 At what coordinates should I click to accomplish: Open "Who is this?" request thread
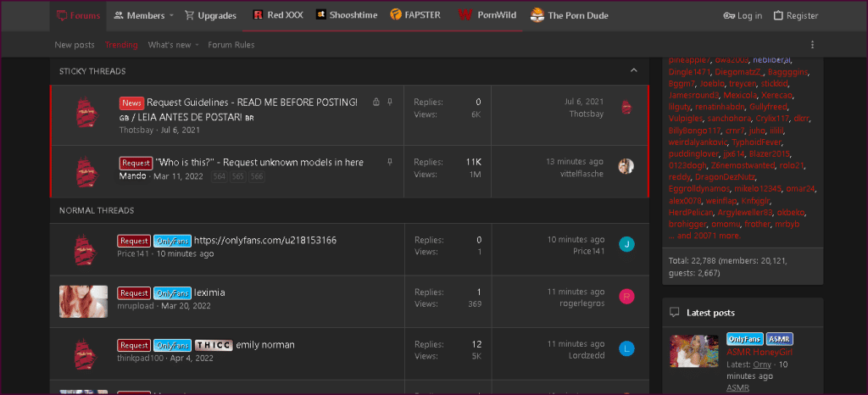[x=259, y=162]
